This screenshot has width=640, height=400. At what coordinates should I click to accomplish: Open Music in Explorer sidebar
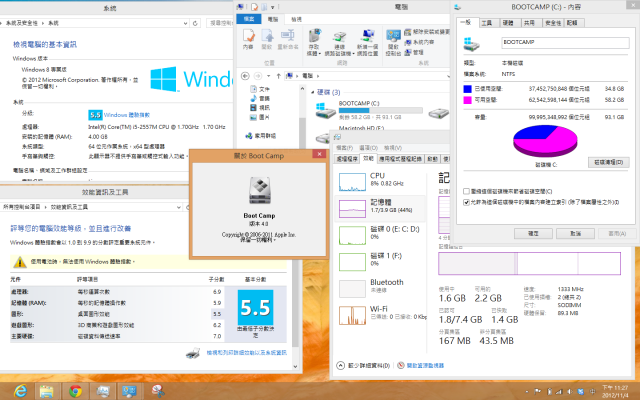point(260,98)
